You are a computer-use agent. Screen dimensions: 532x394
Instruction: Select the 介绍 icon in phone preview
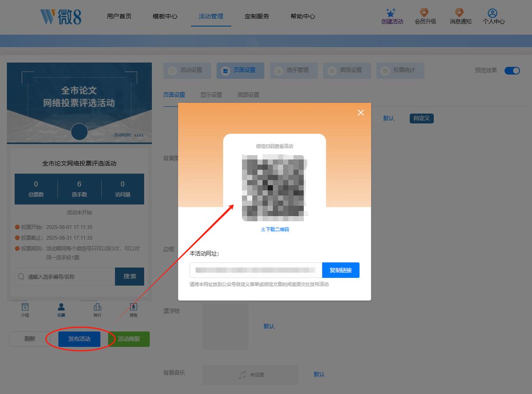click(x=25, y=307)
